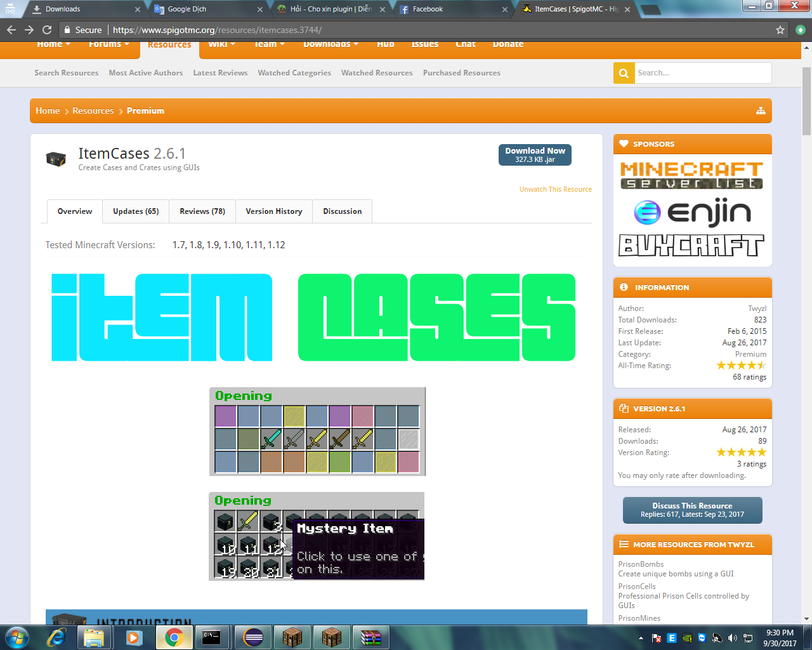Bookmark this page with the star icon

pyautogui.click(x=780, y=30)
